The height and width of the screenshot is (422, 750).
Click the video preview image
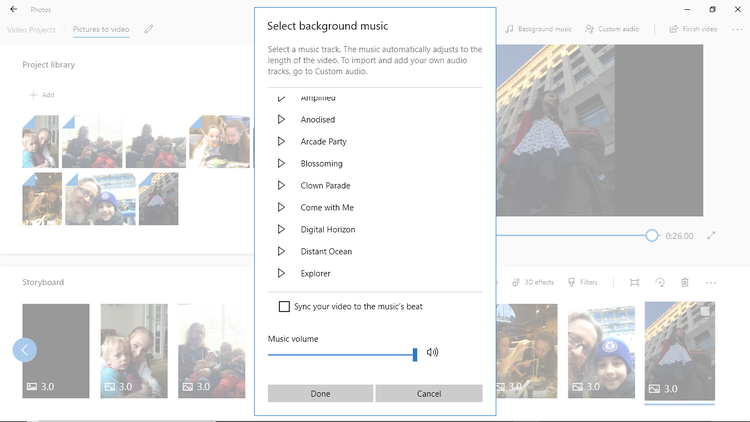coord(599,130)
